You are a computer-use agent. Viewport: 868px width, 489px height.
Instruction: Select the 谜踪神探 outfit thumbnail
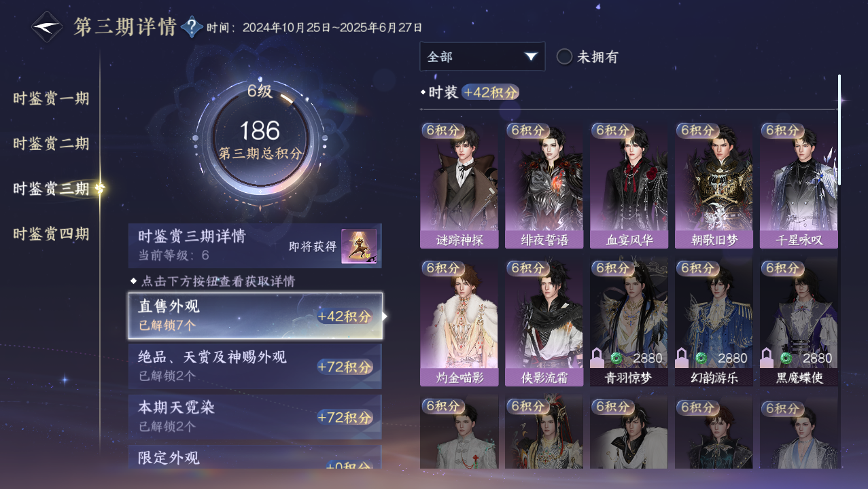pos(459,185)
